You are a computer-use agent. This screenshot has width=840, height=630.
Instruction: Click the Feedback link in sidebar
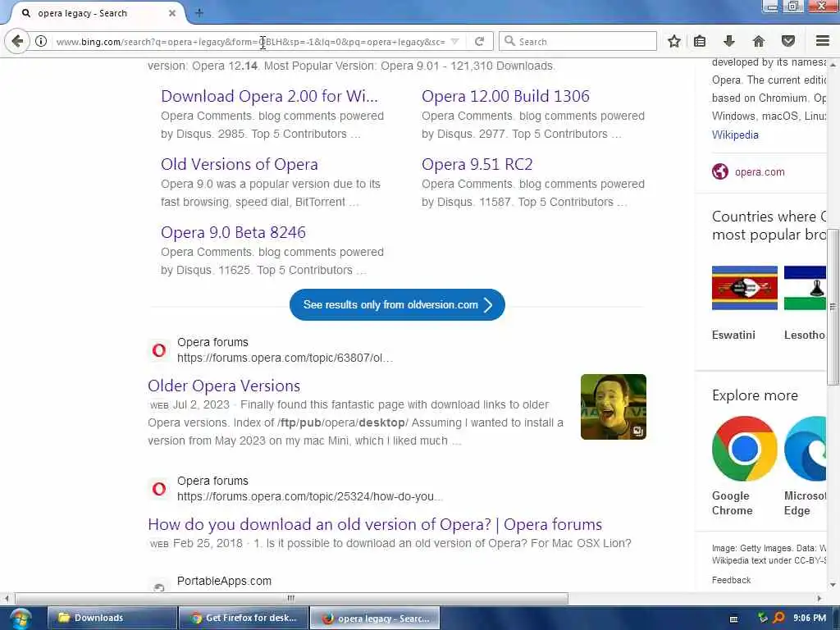(x=731, y=580)
